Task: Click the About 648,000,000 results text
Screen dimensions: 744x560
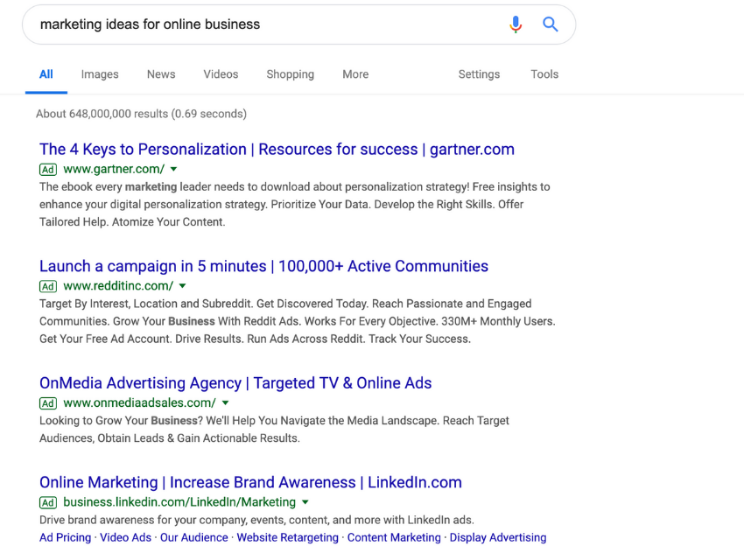Action: (x=142, y=114)
